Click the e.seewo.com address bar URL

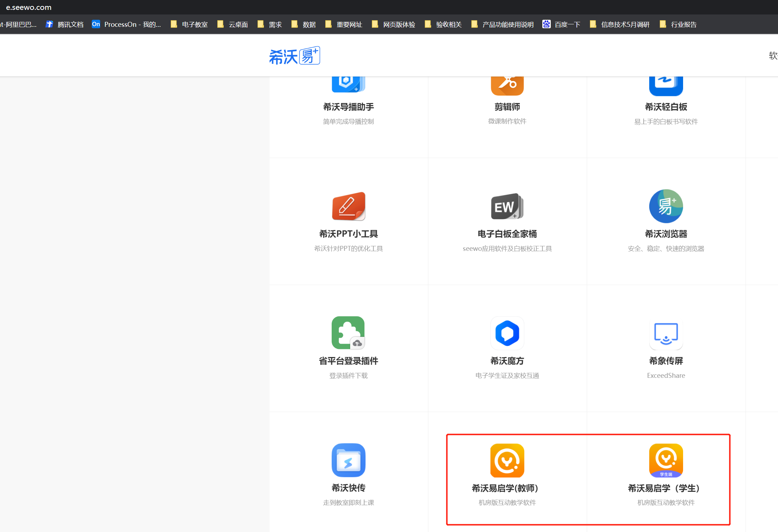tap(29, 7)
